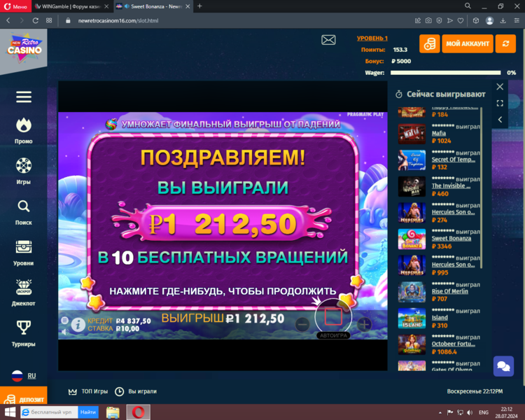Screen dimensions: 525x420
Task: Open the Secret Of Temp... game link
Action: [454, 160]
